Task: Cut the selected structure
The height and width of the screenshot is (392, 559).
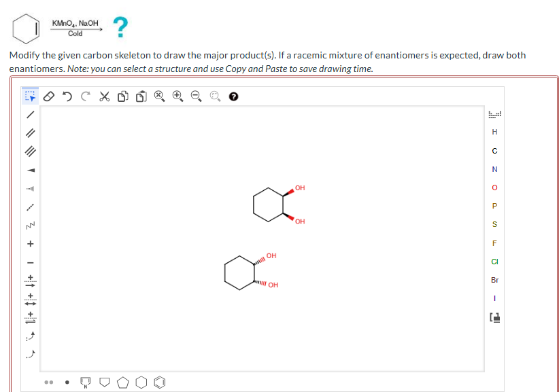Action: [103, 96]
